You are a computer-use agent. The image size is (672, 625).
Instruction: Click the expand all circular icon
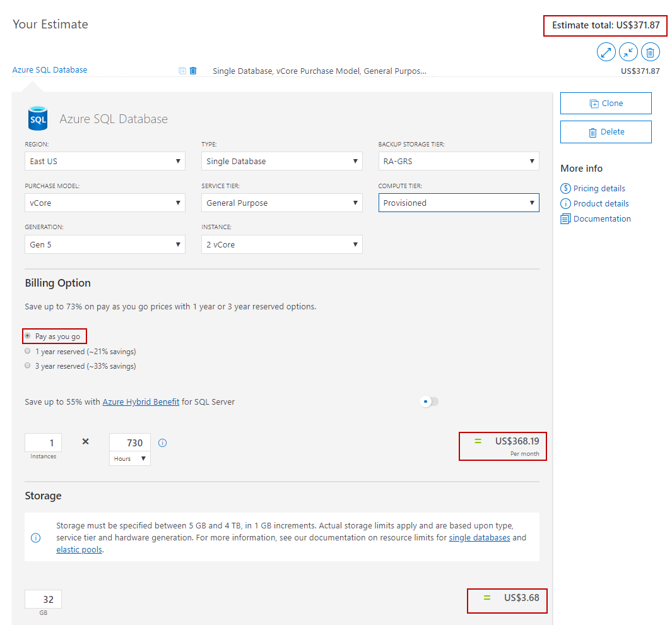click(x=606, y=52)
